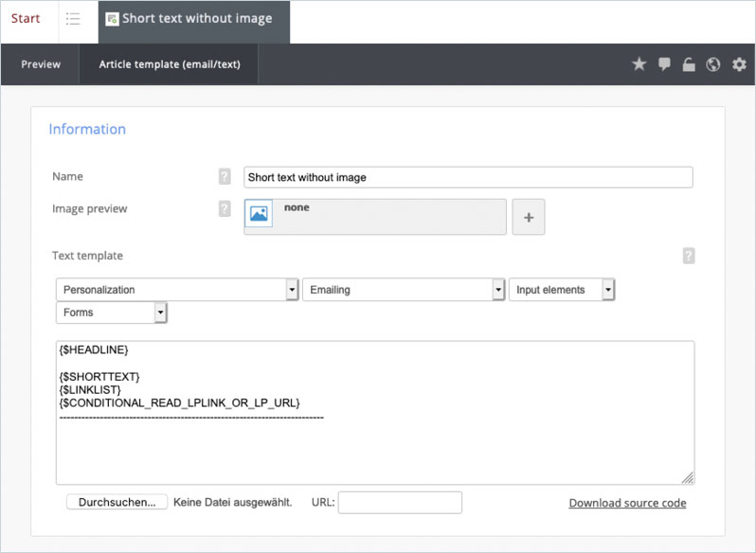The image size is (756, 553).
Task: Click the Download source code link
Action: click(x=627, y=503)
